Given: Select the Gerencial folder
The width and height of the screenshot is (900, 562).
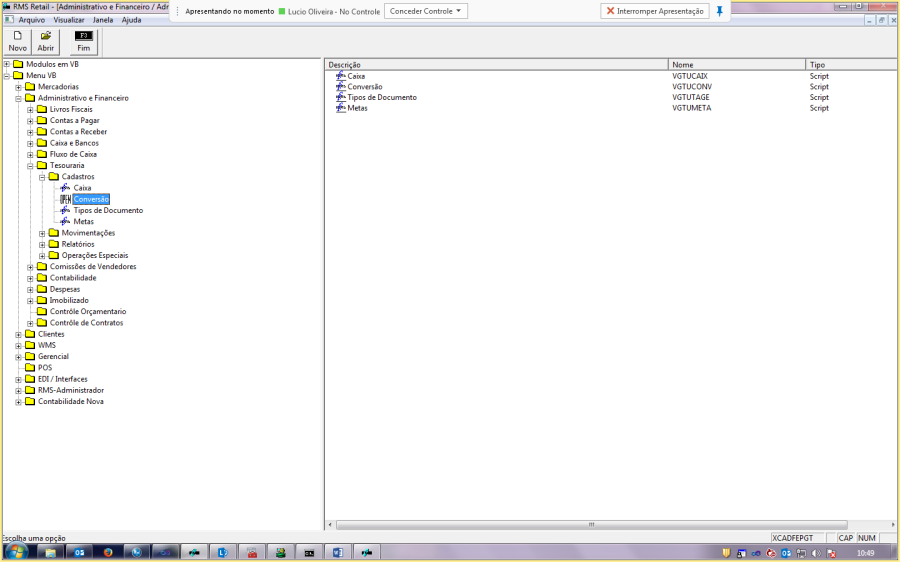Looking at the screenshot, I should pos(53,356).
